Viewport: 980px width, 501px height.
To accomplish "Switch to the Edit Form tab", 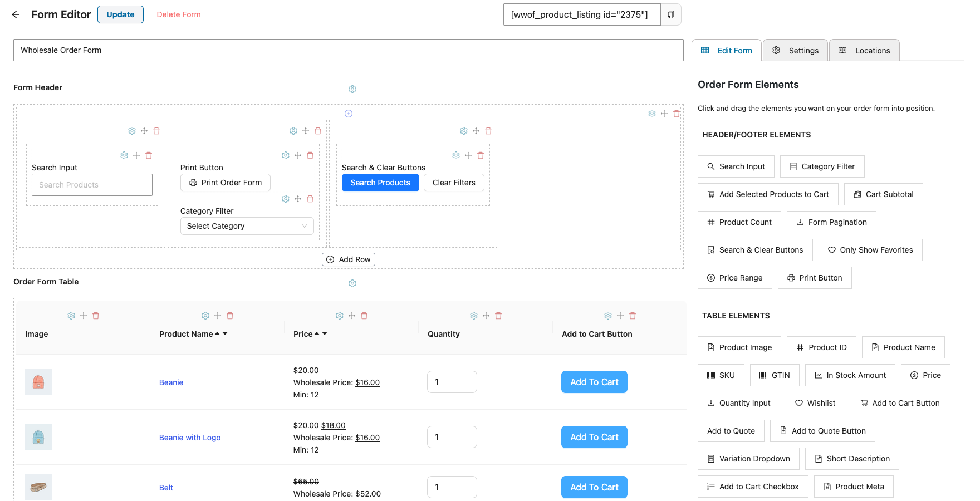I will (727, 50).
